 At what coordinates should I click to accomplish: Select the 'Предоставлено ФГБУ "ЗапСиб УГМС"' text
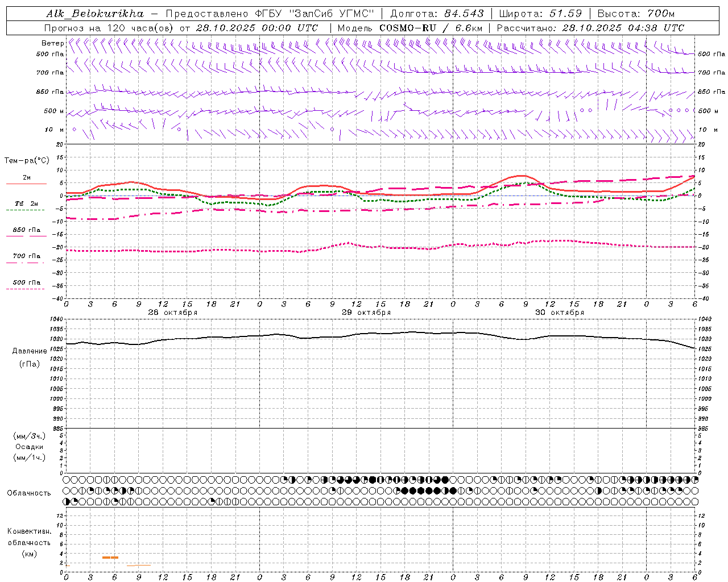(270, 14)
